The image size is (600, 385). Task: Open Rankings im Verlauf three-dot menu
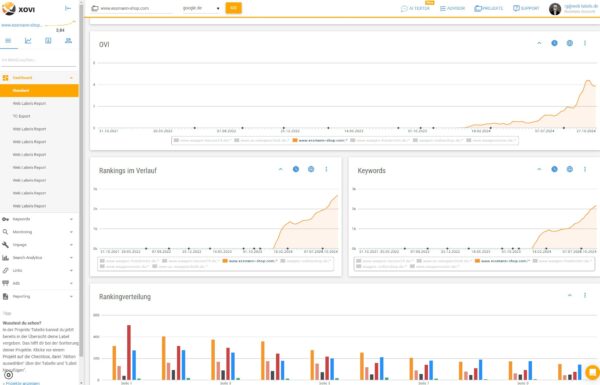(x=326, y=169)
